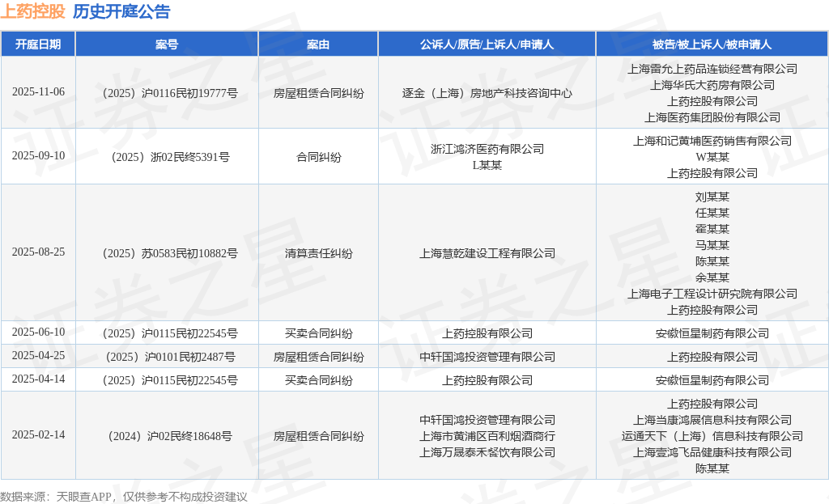
Task: Click defendant 上海和记黄埔医药销售有限公司
Action: click(x=712, y=141)
